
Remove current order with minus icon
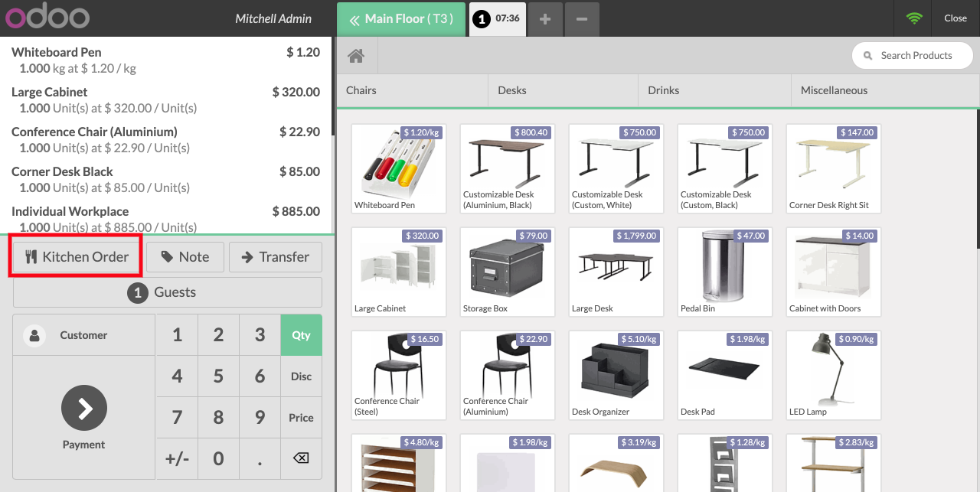point(582,19)
